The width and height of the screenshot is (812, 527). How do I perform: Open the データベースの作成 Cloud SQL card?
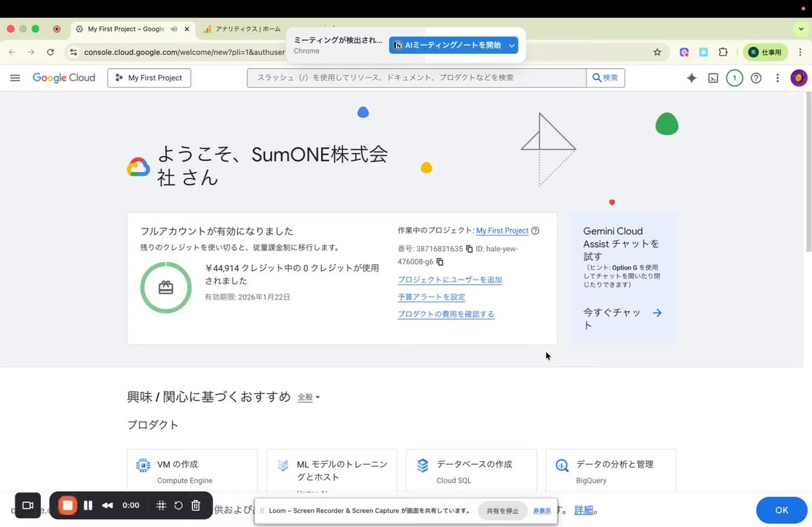coord(471,471)
